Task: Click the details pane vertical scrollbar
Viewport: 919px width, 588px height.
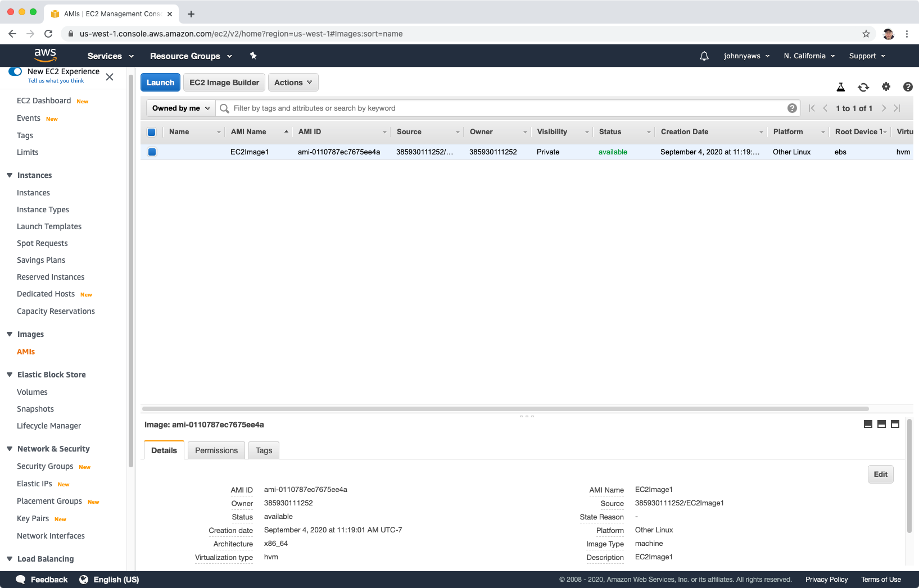Action: pos(909,476)
